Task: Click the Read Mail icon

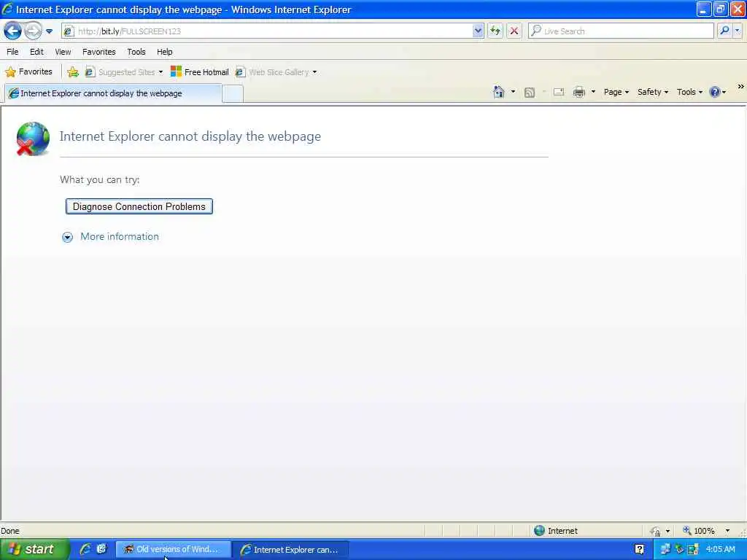Action: click(559, 92)
